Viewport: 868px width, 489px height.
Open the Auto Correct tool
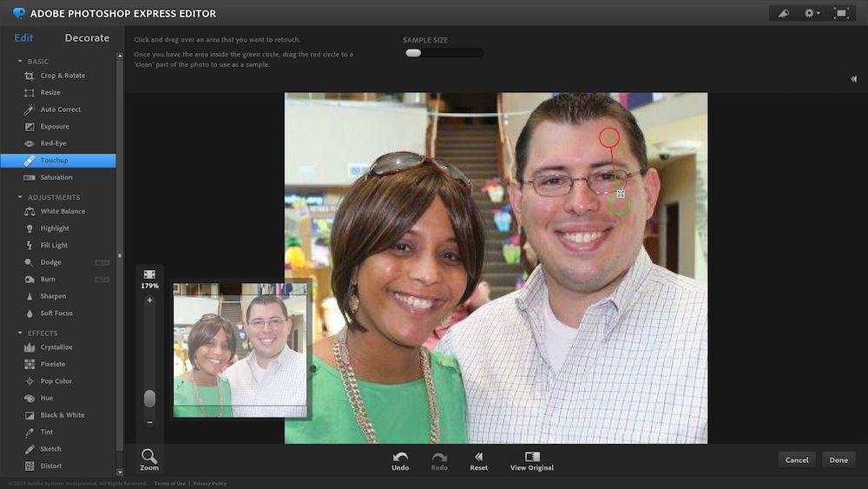(60, 109)
